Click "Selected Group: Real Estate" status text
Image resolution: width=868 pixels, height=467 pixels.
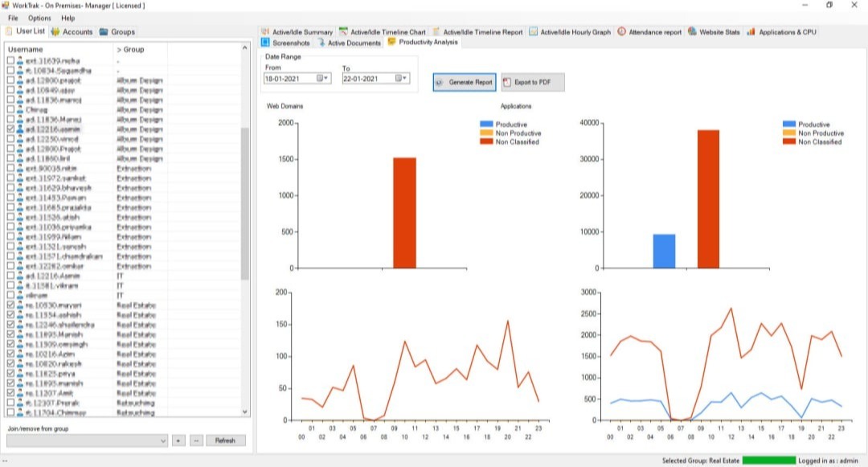coord(701,461)
